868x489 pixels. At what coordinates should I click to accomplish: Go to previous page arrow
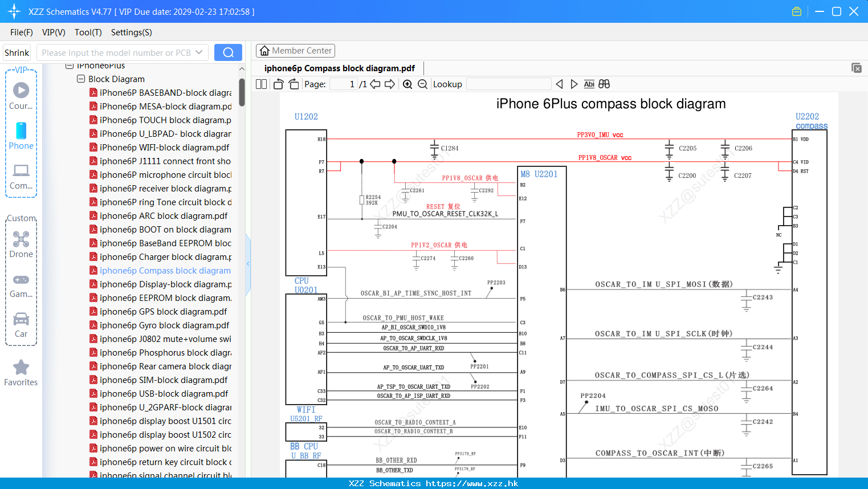375,84
